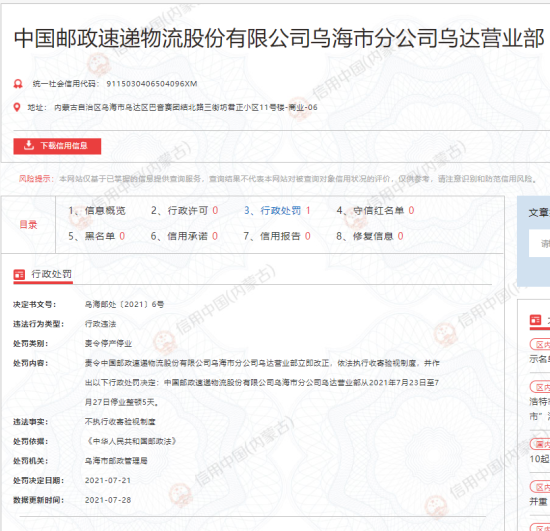This screenshot has width=550, height=531.
Task: Click 乌海市邮政管理局 authority text
Action: 116,461
